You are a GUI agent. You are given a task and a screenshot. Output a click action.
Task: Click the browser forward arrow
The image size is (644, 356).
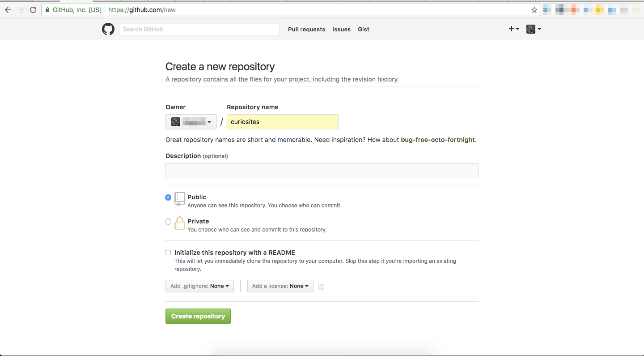click(21, 10)
